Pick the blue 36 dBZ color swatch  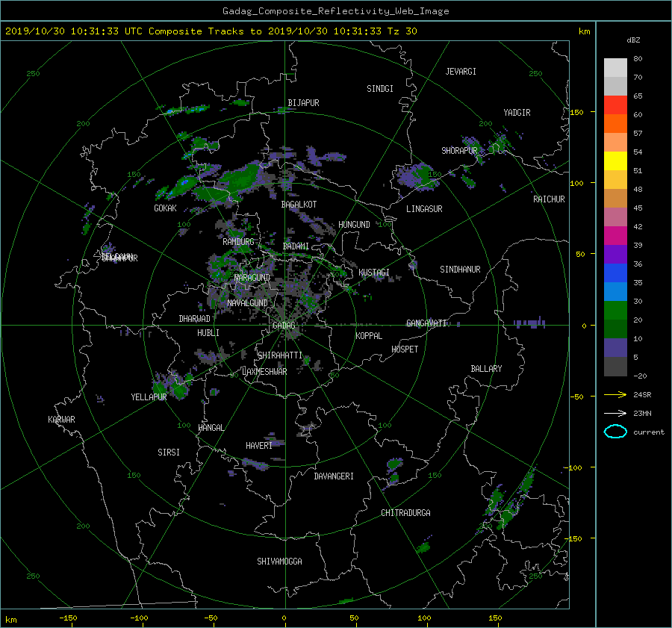pos(615,273)
